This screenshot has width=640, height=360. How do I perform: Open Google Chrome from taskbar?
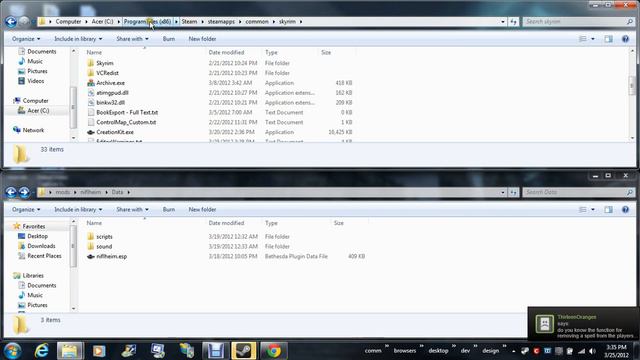[x=273, y=351]
